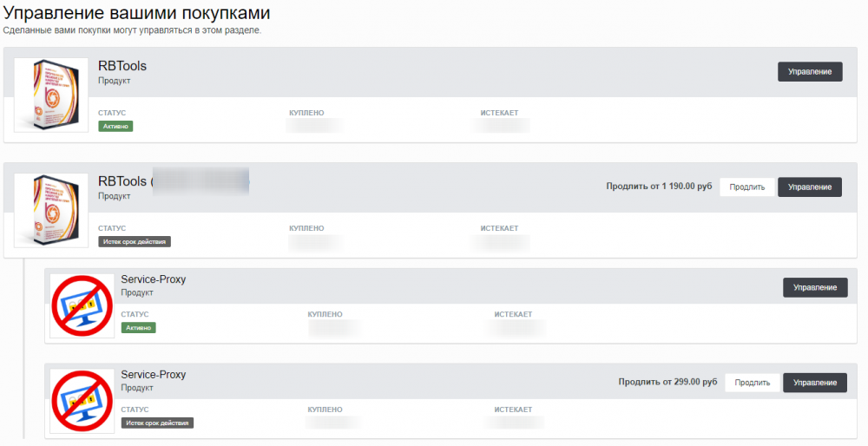Image resolution: width=868 pixels, height=446 pixels.
Task: Open Управление for the active Service-Proxy
Action: click(x=815, y=287)
